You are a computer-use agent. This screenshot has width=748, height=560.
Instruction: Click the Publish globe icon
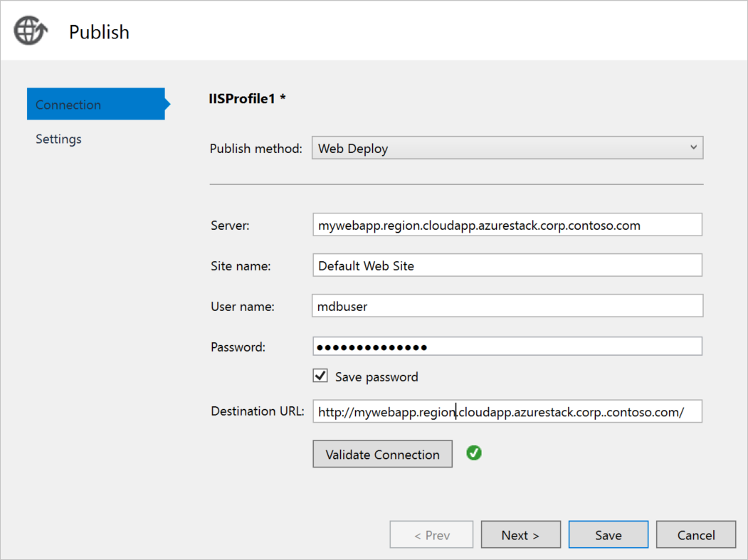coord(31,31)
